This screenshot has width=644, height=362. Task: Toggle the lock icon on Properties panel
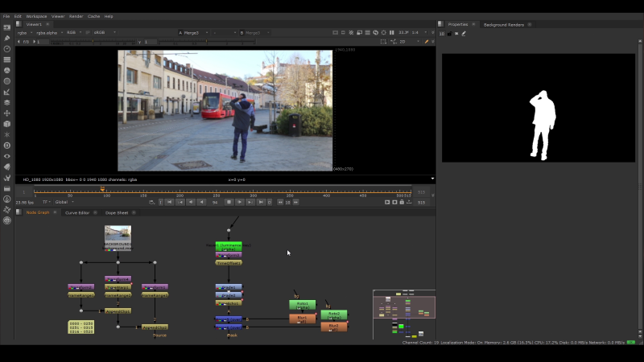pyautogui.click(x=449, y=34)
